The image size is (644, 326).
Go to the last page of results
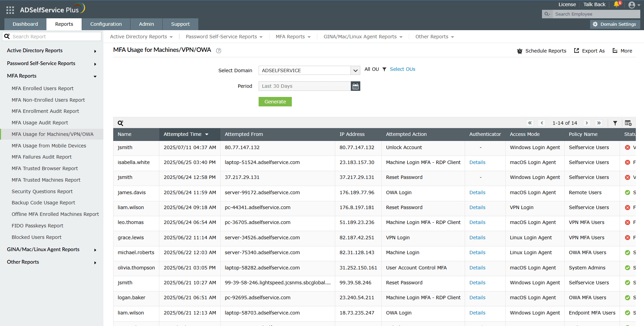click(599, 123)
